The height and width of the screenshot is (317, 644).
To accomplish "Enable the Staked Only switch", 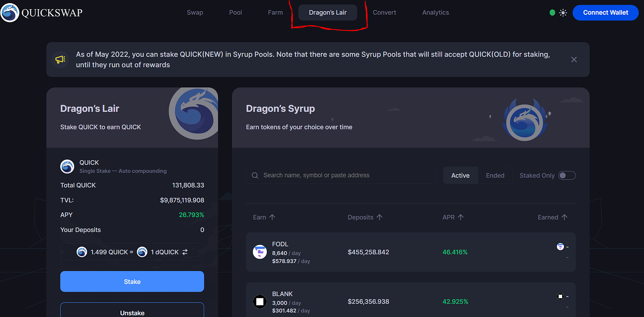I will click(567, 175).
